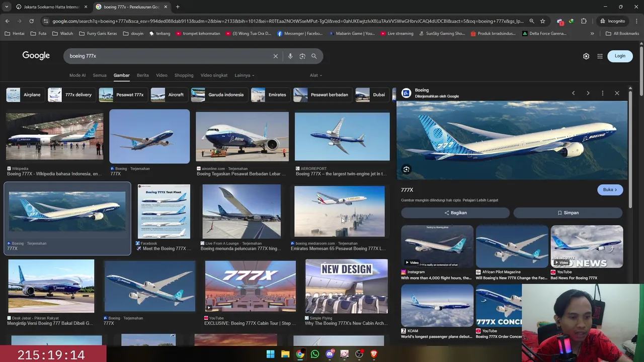The height and width of the screenshot is (362, 644).
Task: Open WhatsApp from taskbar
Action: point(315,354)
